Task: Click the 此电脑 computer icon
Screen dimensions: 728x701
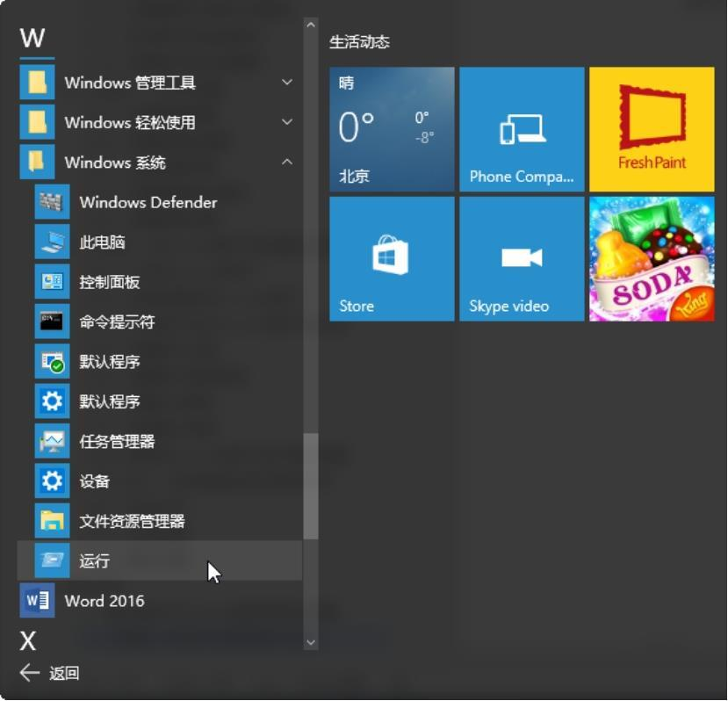Action: point(52,242)
